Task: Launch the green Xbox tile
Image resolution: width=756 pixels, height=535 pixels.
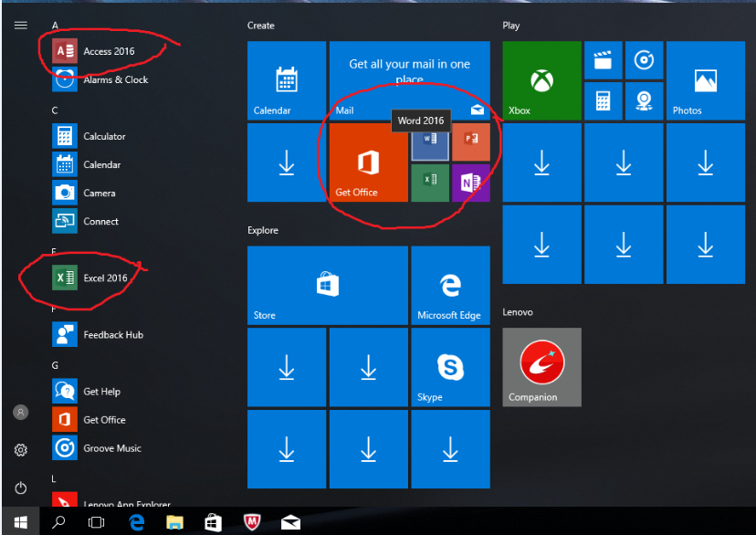Action: pyautogui.click(x=542, y=80)
